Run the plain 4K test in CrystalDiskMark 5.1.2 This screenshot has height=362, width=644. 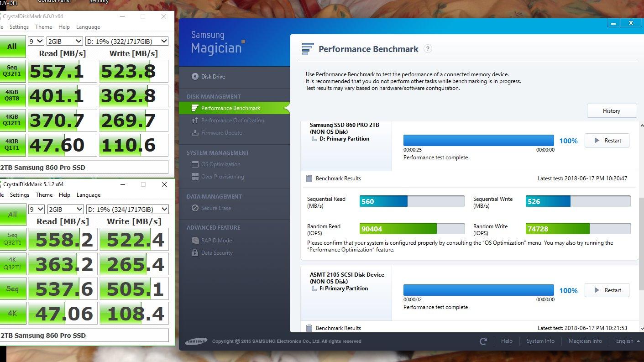12,313
